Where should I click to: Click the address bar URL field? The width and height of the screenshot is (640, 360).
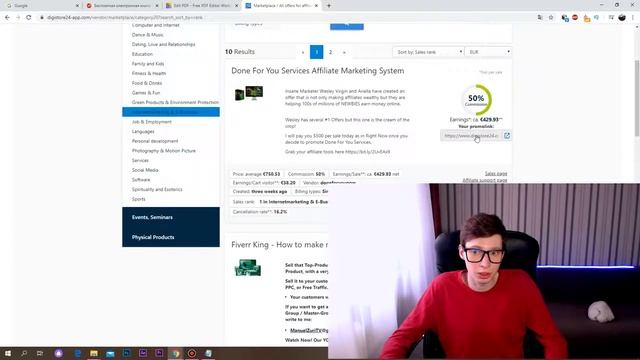[x=286, y=18]
